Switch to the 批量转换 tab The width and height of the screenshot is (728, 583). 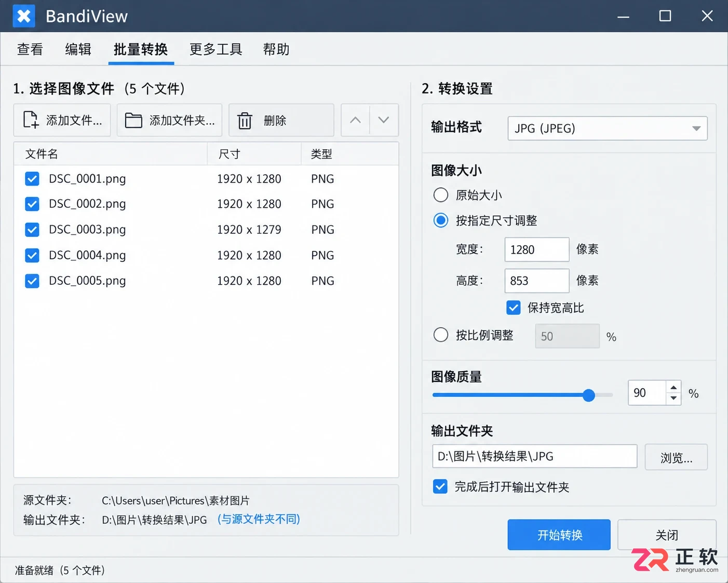(141, 49)
